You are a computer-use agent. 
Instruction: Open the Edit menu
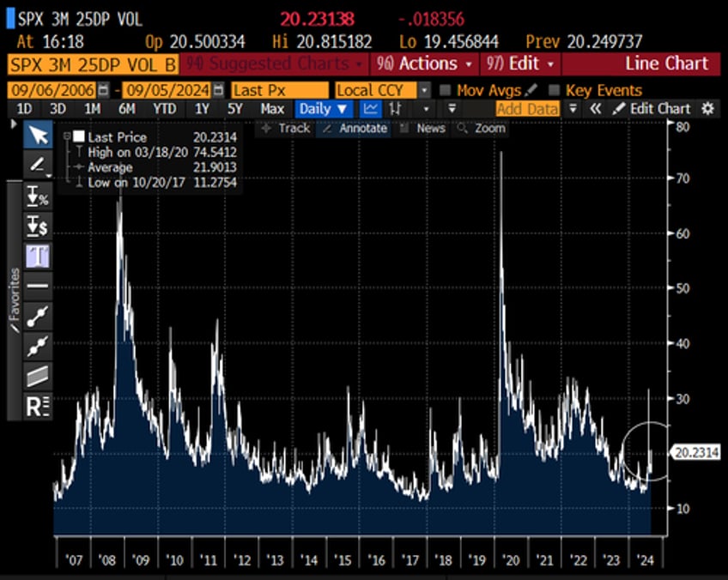coord(520,64)
